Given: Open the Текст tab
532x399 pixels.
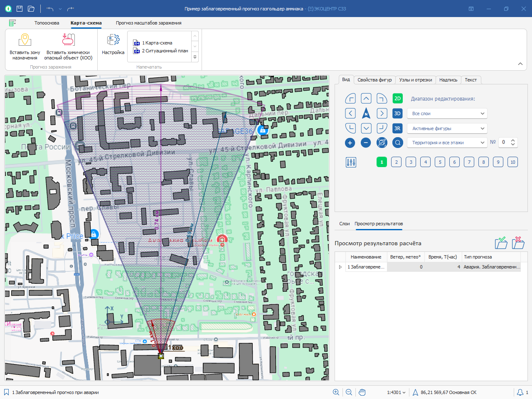Looking at the screenshot, I should pos(470,80).
